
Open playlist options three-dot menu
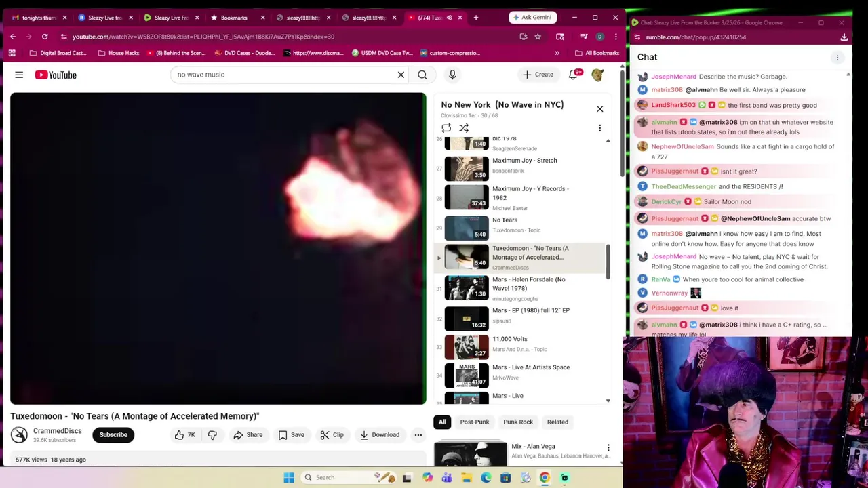tap(599, 128)
